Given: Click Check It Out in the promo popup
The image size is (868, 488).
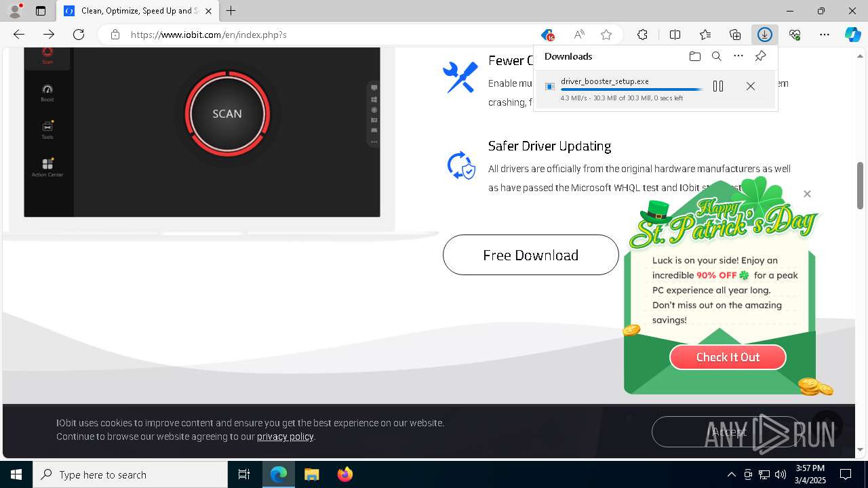Looking at the screenshot, I should [x=728, y=357].
